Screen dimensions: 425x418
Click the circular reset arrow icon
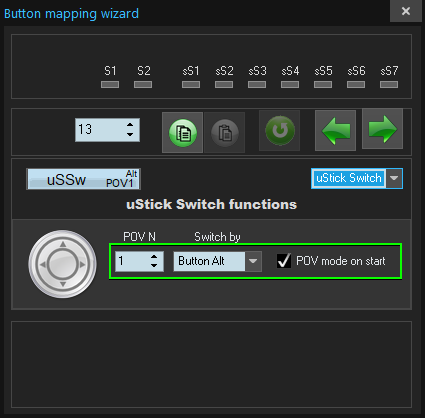coord(280,131)
